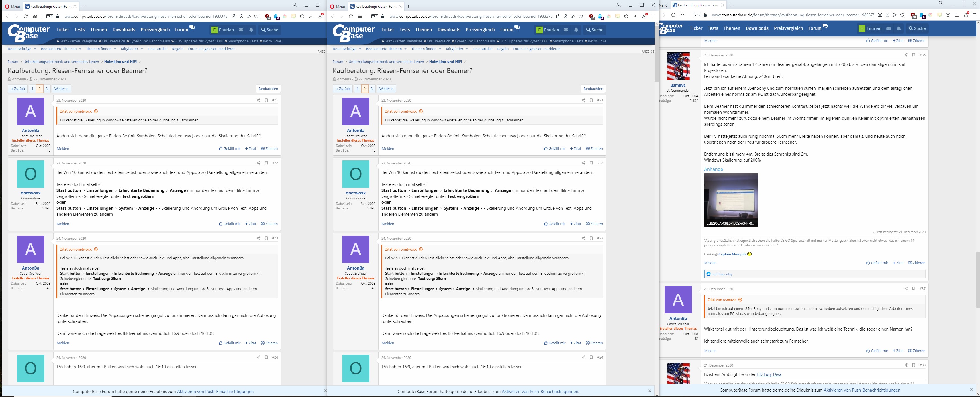
Task: Open the inbox envelope icon in middle window
Action: click(566, 30)
